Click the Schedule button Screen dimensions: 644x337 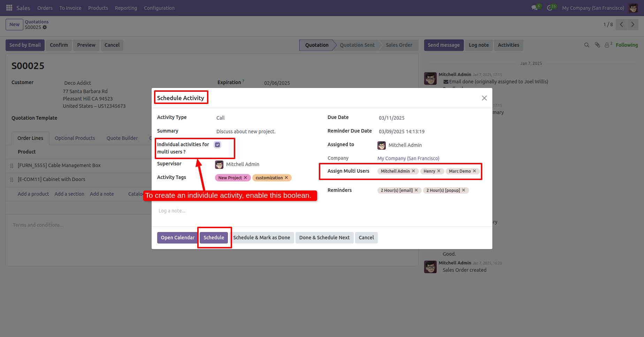point(214,238)
